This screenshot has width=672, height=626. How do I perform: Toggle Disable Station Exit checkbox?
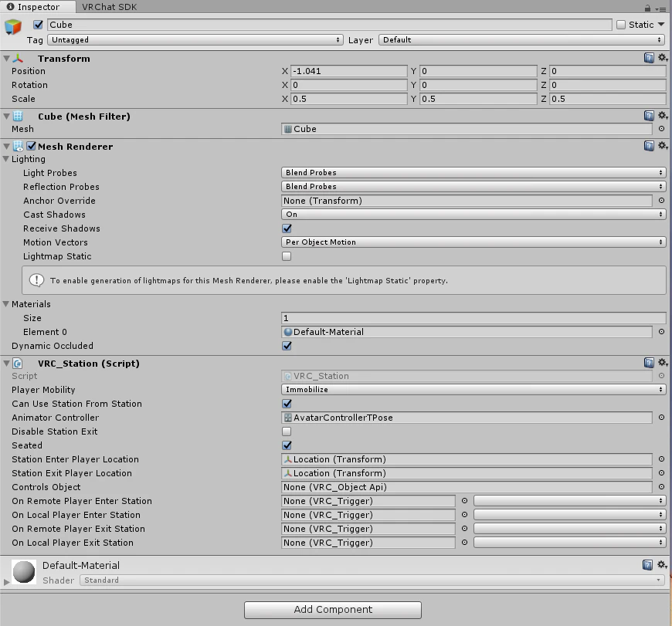pyautogui.click(x=287, y=431)
